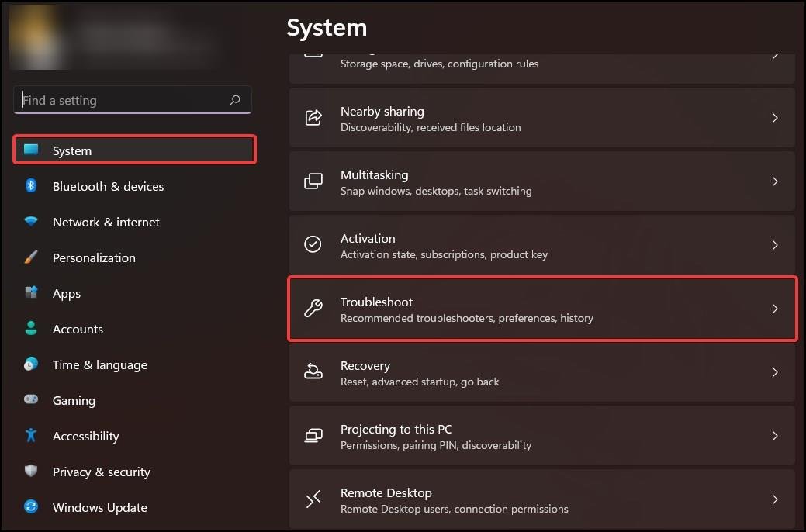The width and height of the screenshot is (806, 532).
Task: Click the Windows Update sync icon
Action: click(x=31, y=507)
